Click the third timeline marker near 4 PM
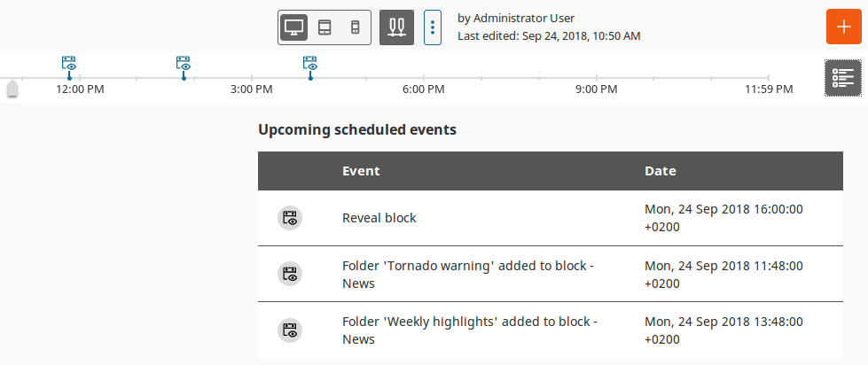868x365 pixels. coord(310,64)
